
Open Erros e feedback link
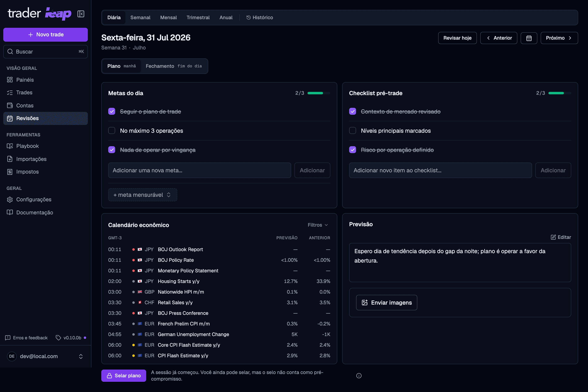(26, 338)
